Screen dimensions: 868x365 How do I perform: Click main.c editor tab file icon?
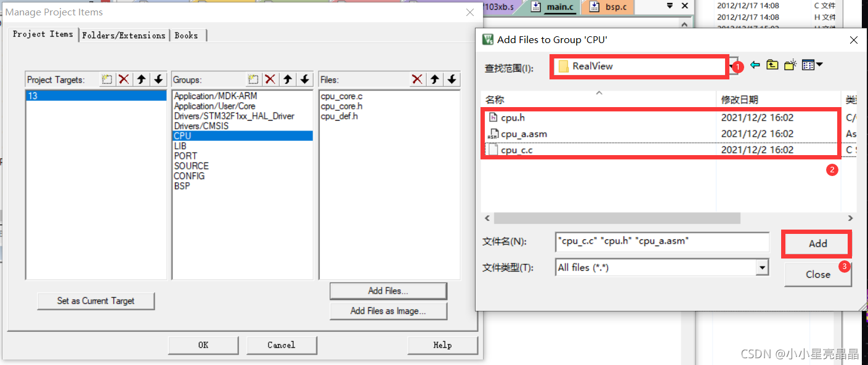536,7
